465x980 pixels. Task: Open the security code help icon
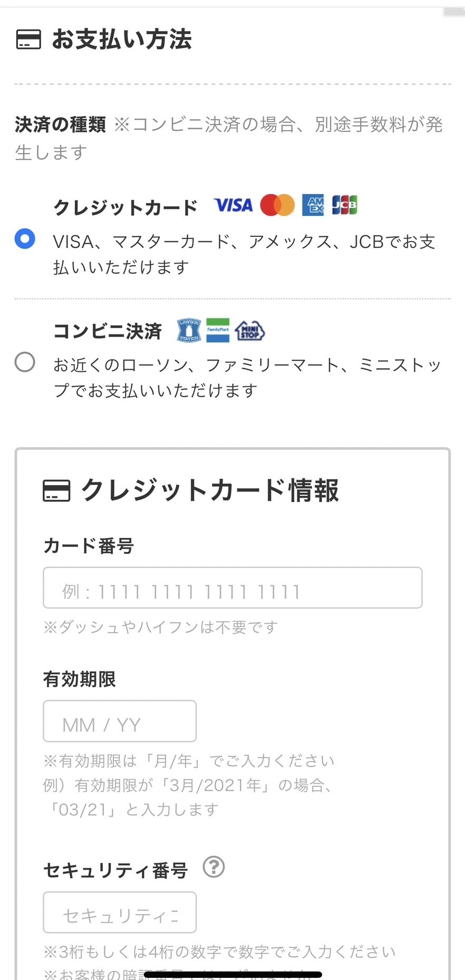pos(214,867)
